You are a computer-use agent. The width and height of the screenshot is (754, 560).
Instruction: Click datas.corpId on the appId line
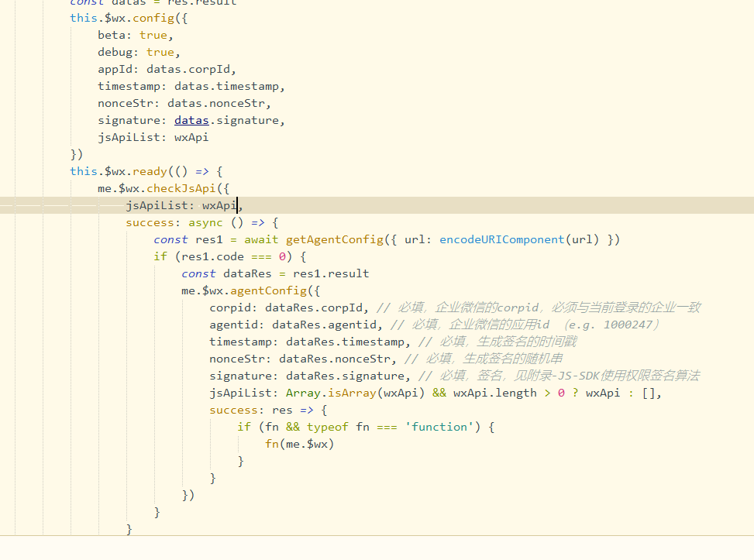tap(191, 69)
